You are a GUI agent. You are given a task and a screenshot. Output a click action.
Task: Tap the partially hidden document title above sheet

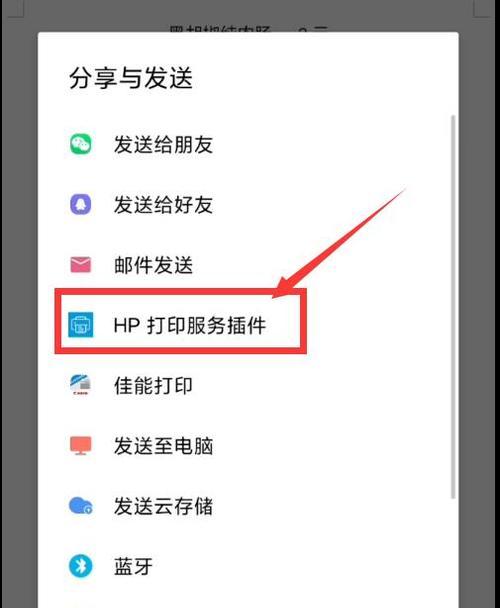[248, 29]
